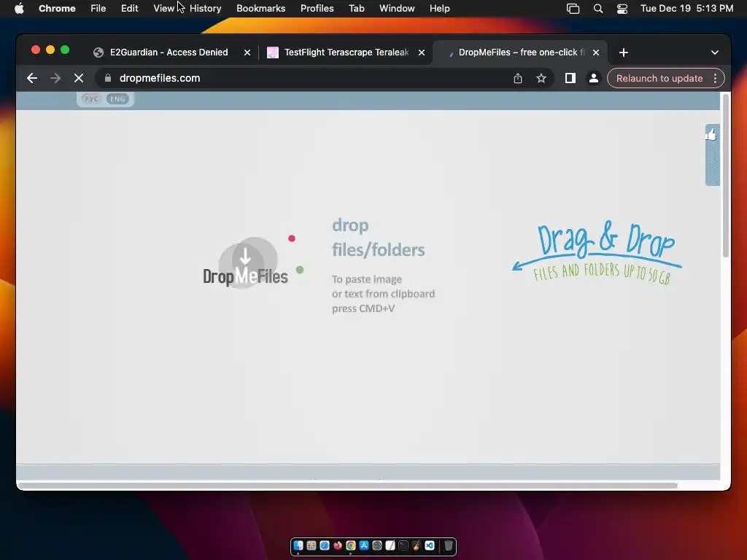The image size is (747, 560).
Task: View site info via lock icon
Action: pyautogui.click(x=108, y=78)
